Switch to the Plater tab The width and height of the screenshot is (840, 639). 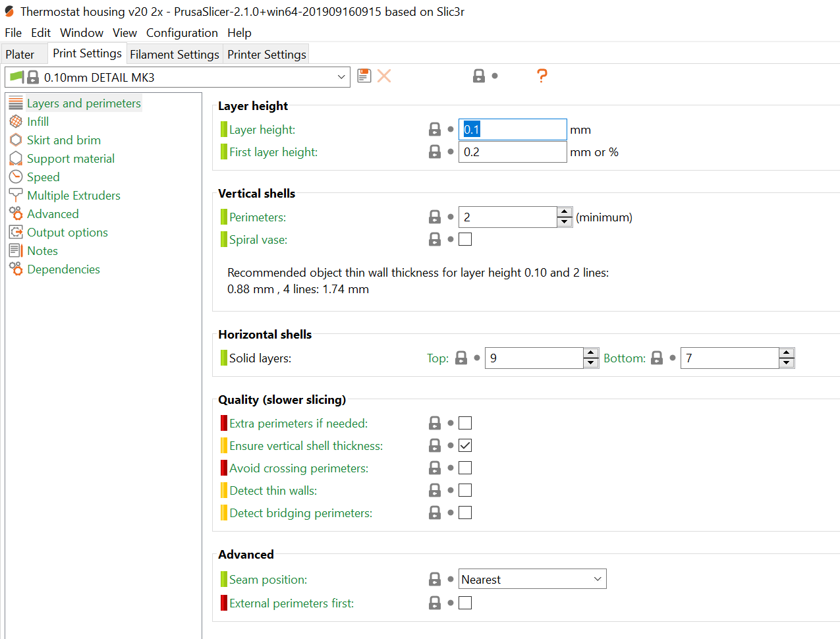pyautogui.click(x=20, y=55)
